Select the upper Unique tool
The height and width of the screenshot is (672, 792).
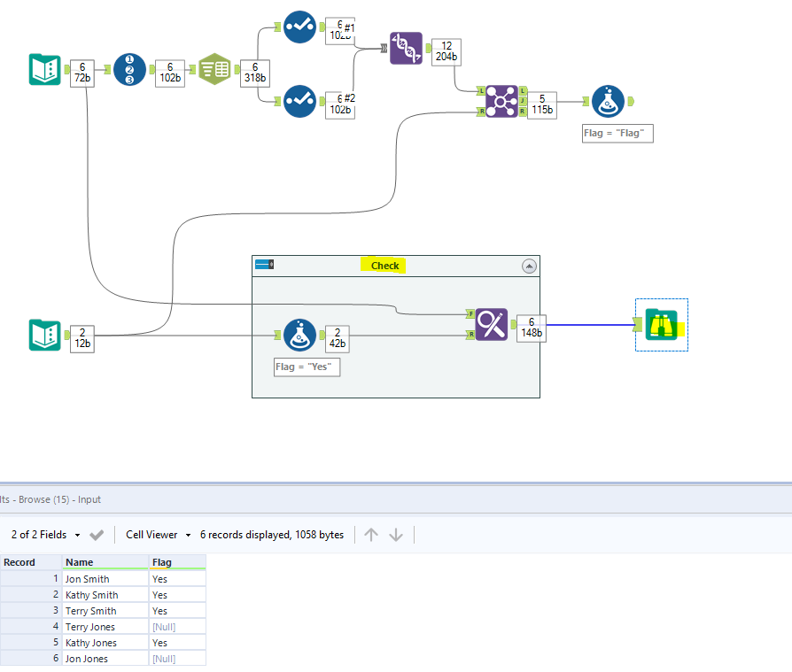pyautogui.click(x=299, y=27)
